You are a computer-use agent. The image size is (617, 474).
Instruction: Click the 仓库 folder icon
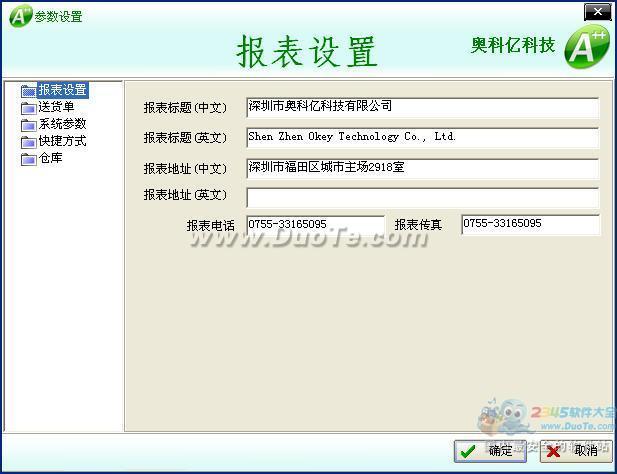[x=29, y=159]
